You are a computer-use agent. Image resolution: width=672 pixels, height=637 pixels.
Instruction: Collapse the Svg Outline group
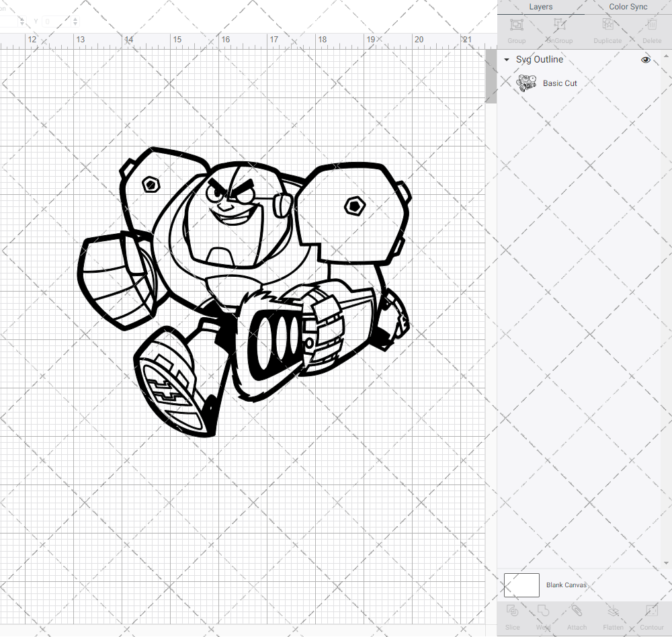click(506, 60)
